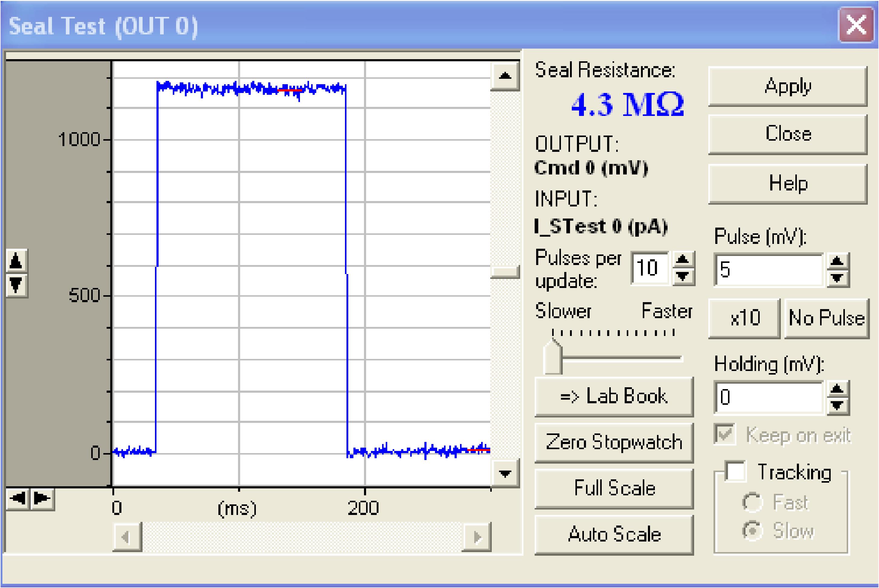Stretch X axis with right triangle icon
The image size is (879, 588).
(x=42, y=499)
